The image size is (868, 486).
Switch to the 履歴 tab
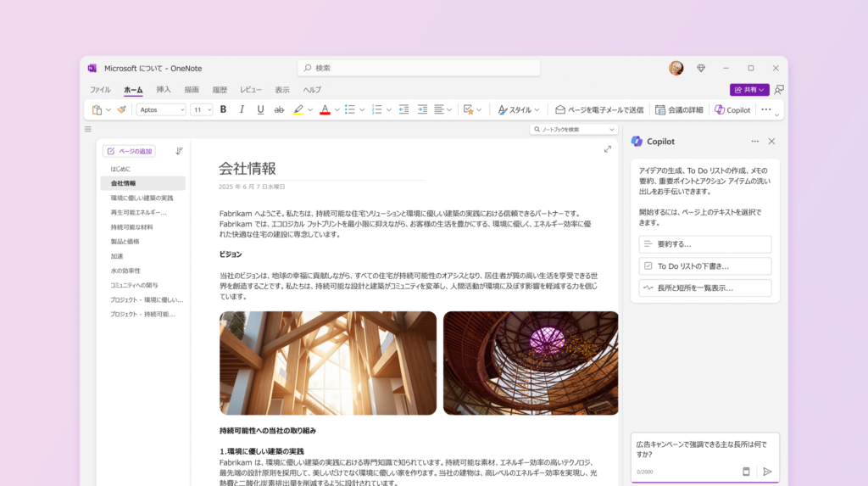point(220,90)
